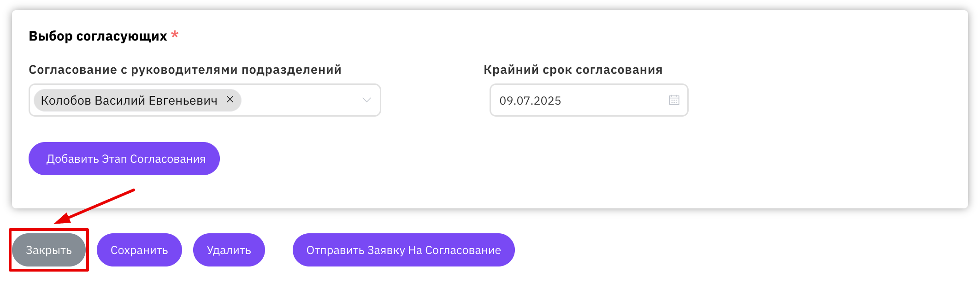Click the red arrow pointing to Закрыть

point(94,206)
